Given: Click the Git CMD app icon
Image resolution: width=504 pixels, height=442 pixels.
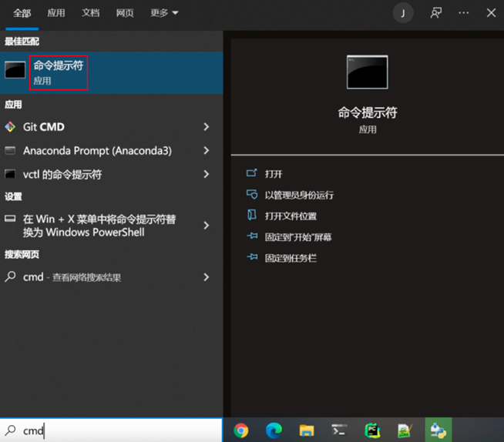Looking at the screenshot, I should pos(10,127).
